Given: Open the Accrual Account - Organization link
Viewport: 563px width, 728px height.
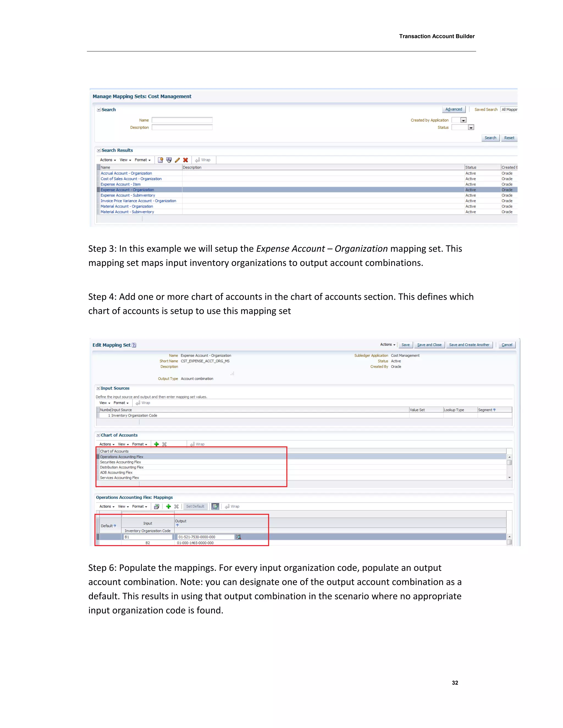Looking at the screenshot, I should (x=126, y=173).
